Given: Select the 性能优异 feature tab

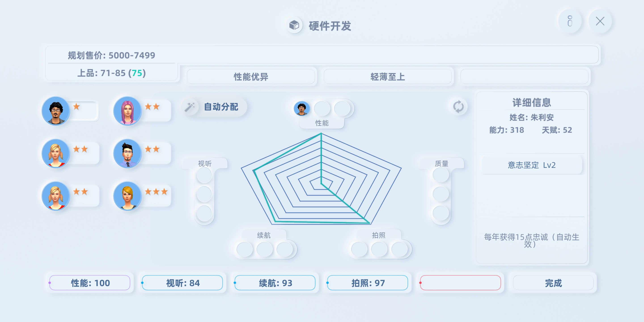Looking at the screenshot, I should point(251,76).
